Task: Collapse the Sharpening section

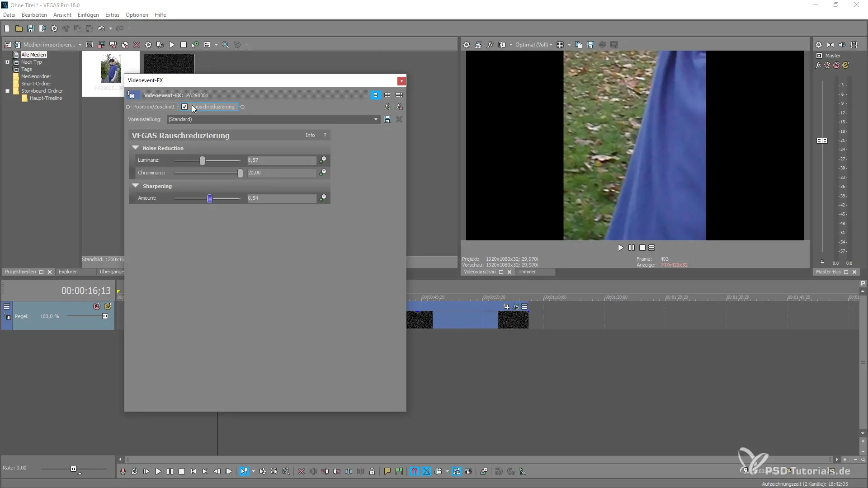Action: (135, 186)
